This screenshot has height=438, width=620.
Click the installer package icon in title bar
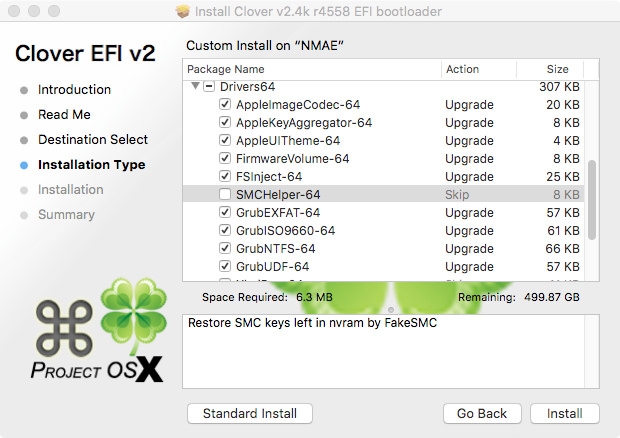183,11
